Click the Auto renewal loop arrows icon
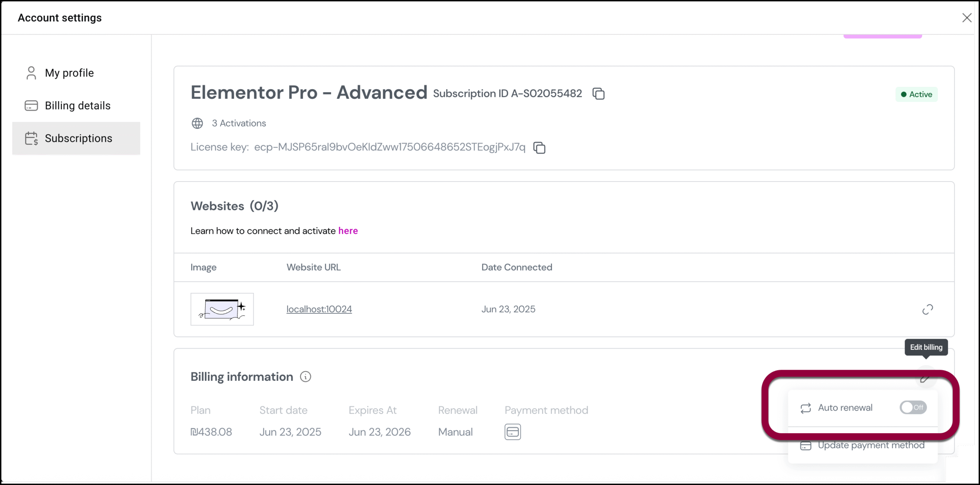The width and height of the screenshot is (980, 485). (806, 408)
